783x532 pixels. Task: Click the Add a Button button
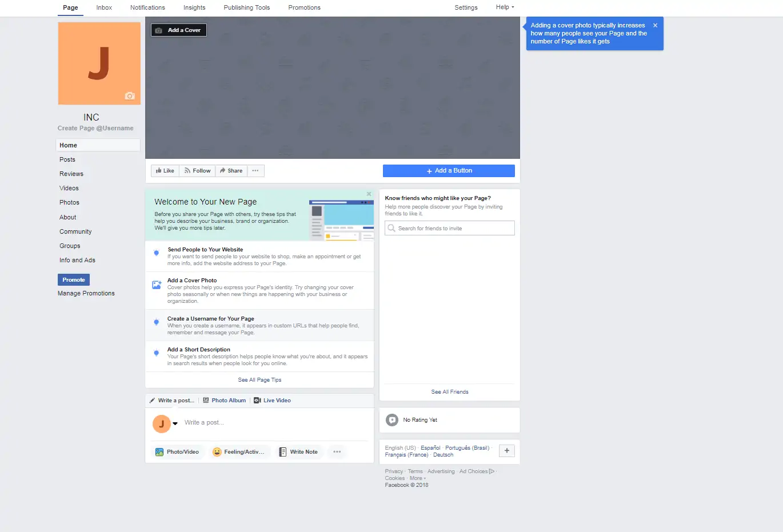click(449, 171)
